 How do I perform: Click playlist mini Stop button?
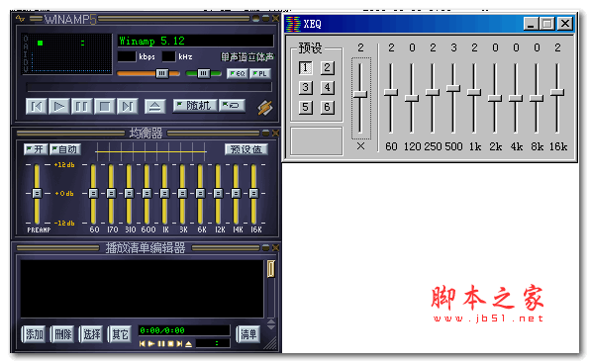click(170, 343)
